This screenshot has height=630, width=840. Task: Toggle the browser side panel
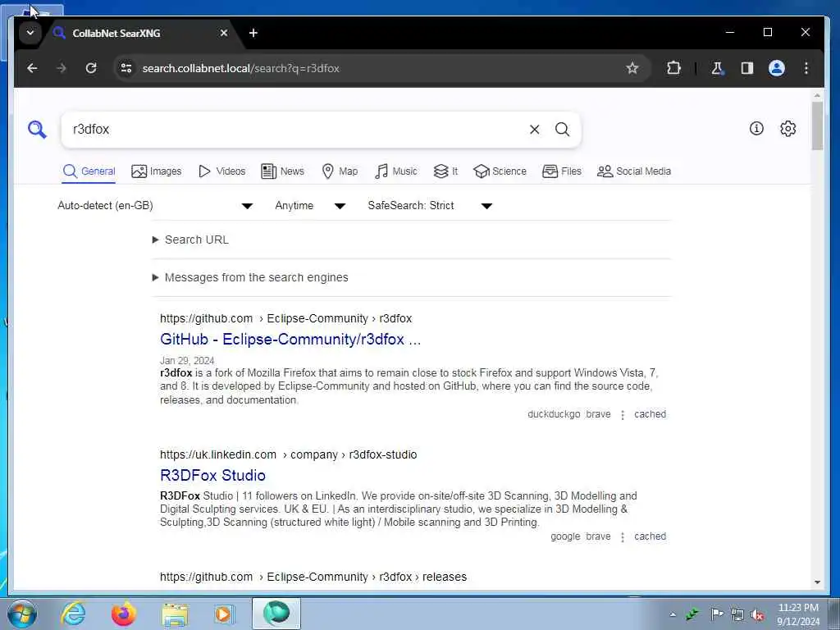[746, 68]
